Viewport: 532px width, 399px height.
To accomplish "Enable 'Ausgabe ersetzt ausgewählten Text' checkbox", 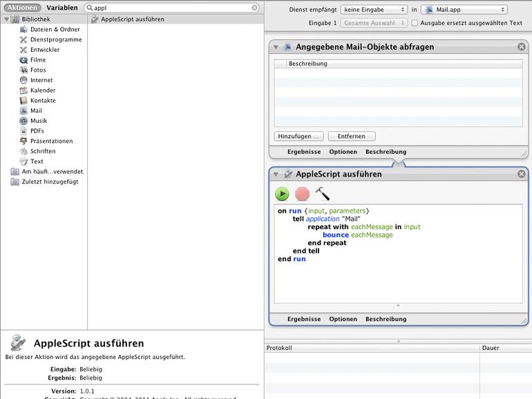I will click(415, 23).
